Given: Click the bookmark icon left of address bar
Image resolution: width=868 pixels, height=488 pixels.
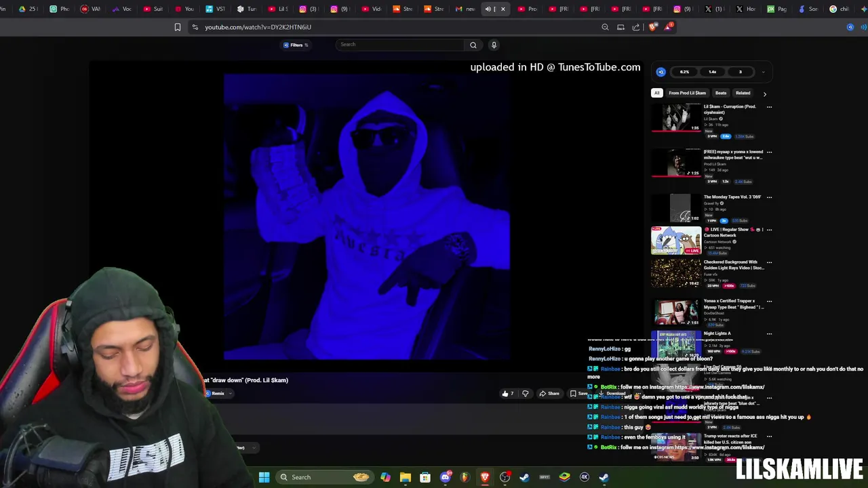Looking at the screenshot, I should (x=178, y=27).
